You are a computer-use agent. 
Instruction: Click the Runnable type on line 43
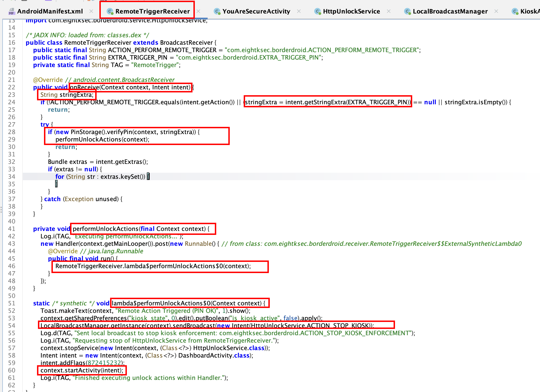[198, 244]
